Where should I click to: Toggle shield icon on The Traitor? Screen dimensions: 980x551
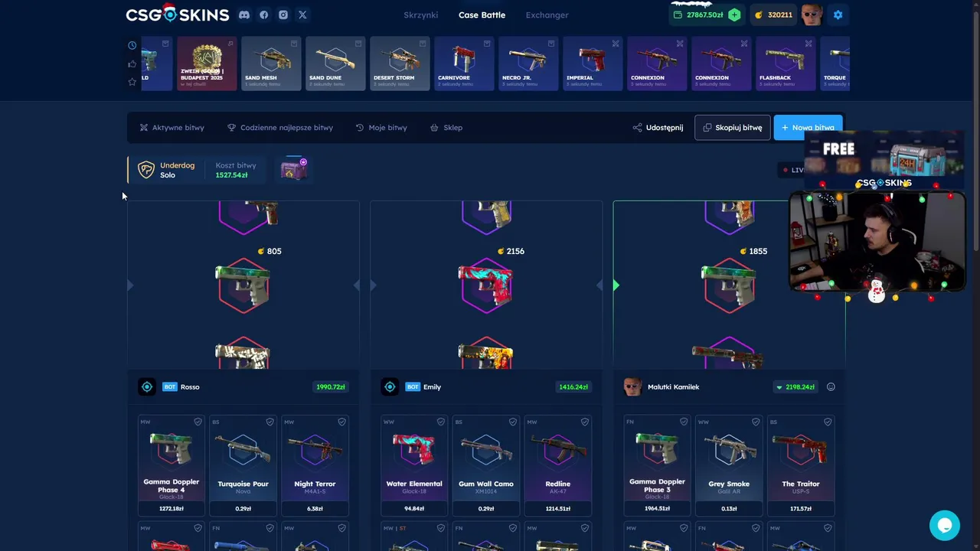click(x=828, y=422)
